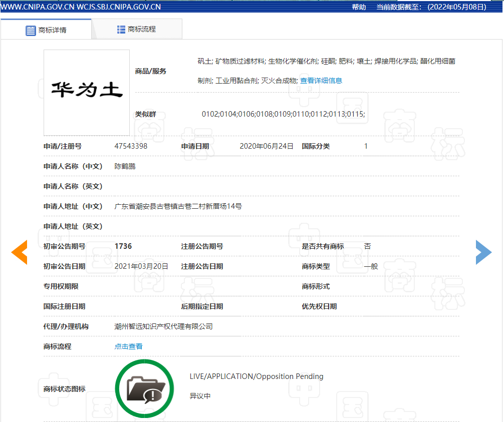Screen dimensions: 504x422
Task: Click the green opposition-pending status icon
Action: click(145, 388)
